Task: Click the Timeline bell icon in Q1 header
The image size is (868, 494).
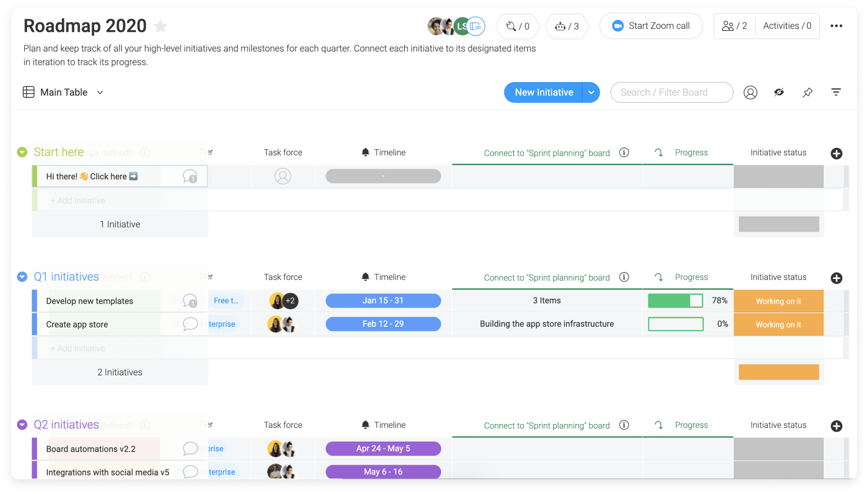Action: click(365, 277)
